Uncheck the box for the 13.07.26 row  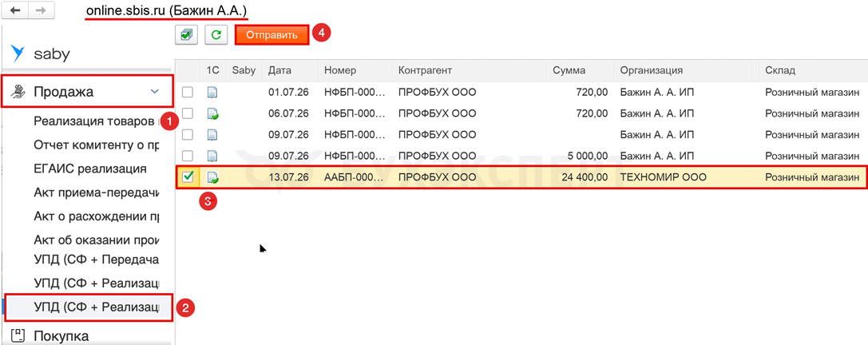(188, 177)
